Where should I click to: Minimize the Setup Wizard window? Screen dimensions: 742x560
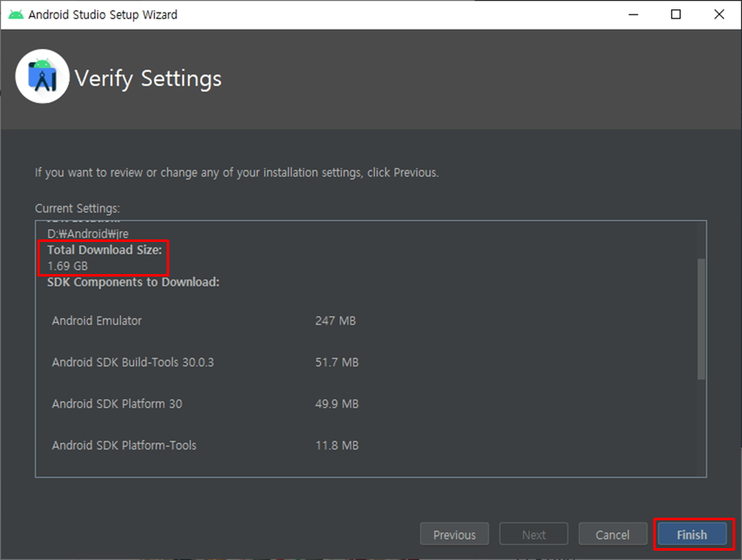633,14
